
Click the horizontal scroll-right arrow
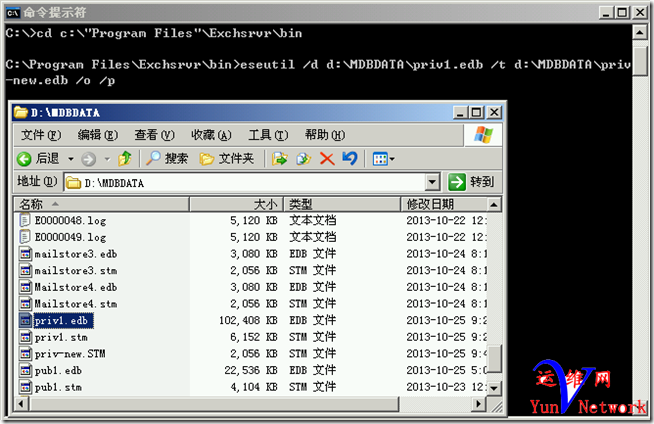pyautogui.click(x=479, y=404)
